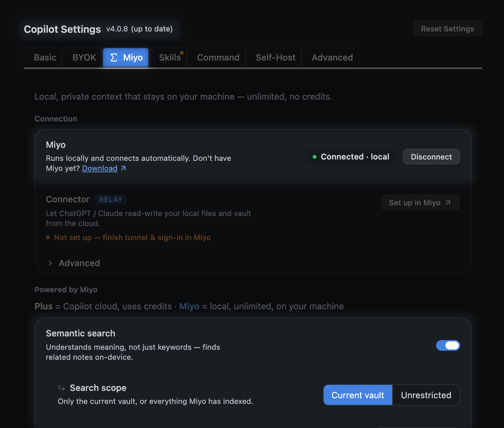This screenshot has height=428, width=504.
Task: Click the 'Not set up — finish tunnel' status text
Action: [132, 237]
